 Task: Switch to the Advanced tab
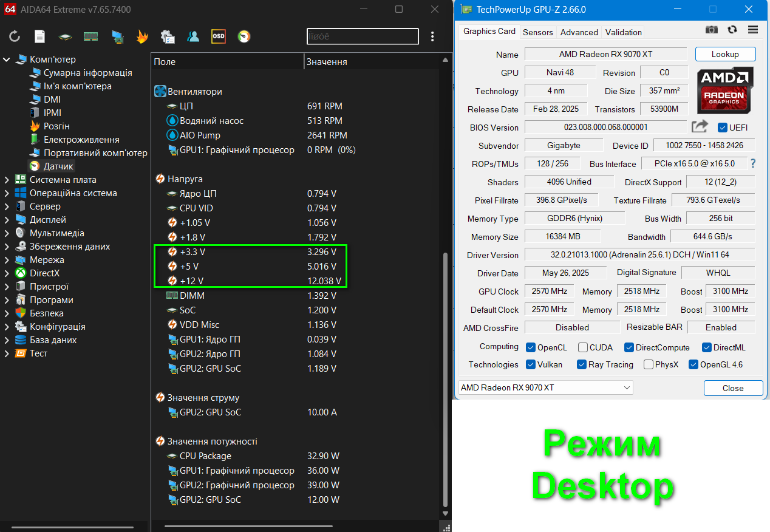point(579,32)
